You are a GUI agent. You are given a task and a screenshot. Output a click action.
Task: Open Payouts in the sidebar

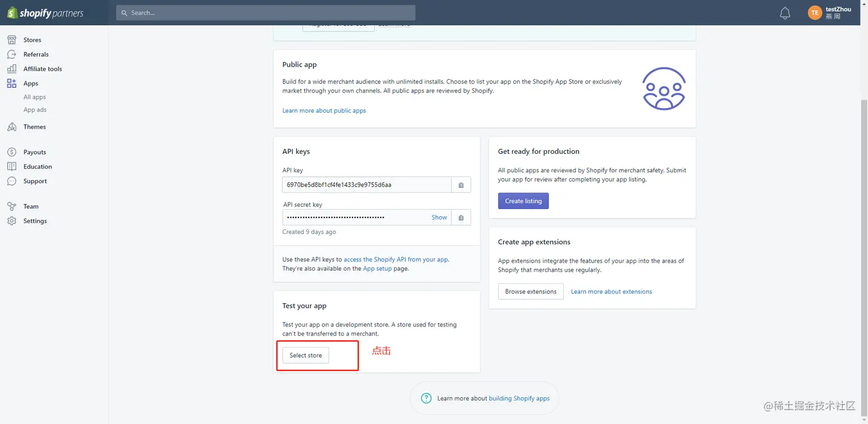[x=34, y=152]
